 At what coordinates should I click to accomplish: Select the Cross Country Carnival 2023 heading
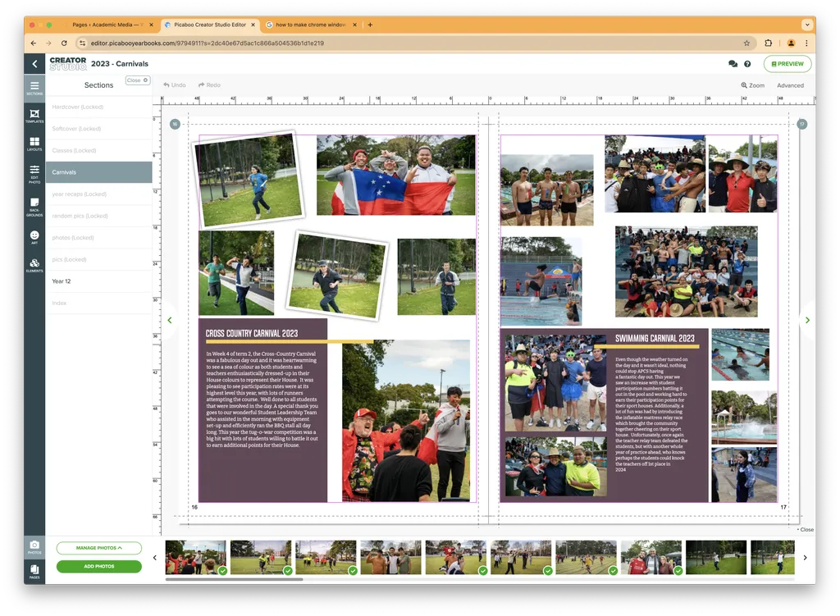tap(252, 333)
